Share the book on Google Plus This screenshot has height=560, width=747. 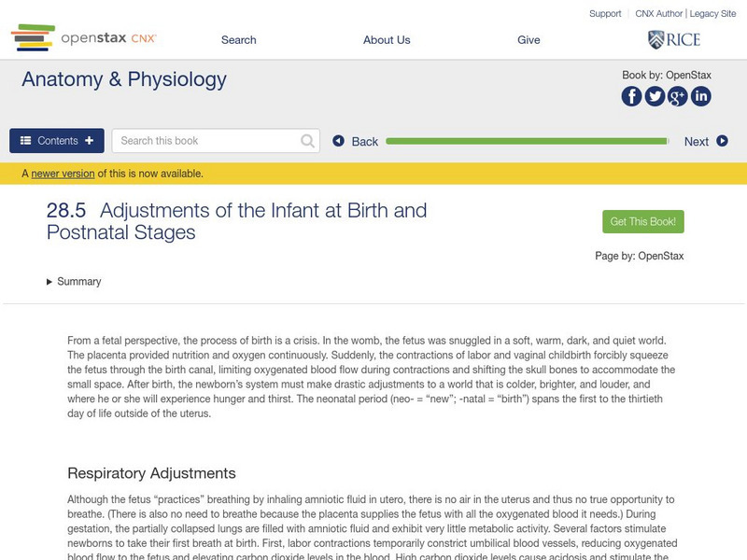click(x=678, y=96)
